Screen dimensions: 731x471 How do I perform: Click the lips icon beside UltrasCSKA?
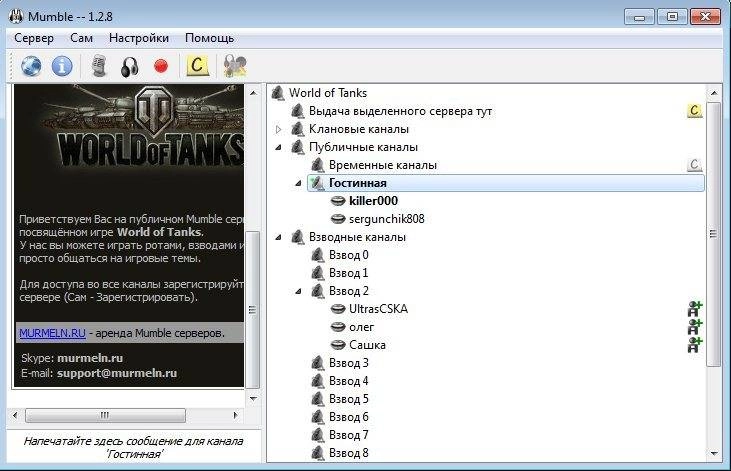[x=338, y=309]
